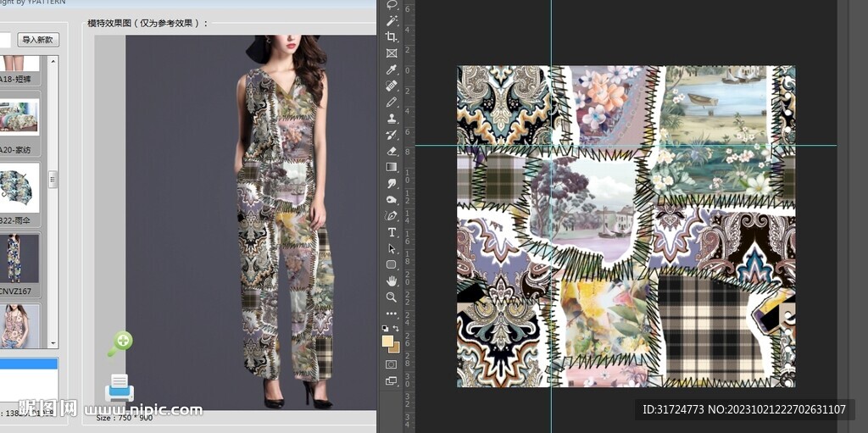The width and height of the screenshot is (868, 433).
Task: Activate the Horizontal Type tool
Action: (392, 232)
